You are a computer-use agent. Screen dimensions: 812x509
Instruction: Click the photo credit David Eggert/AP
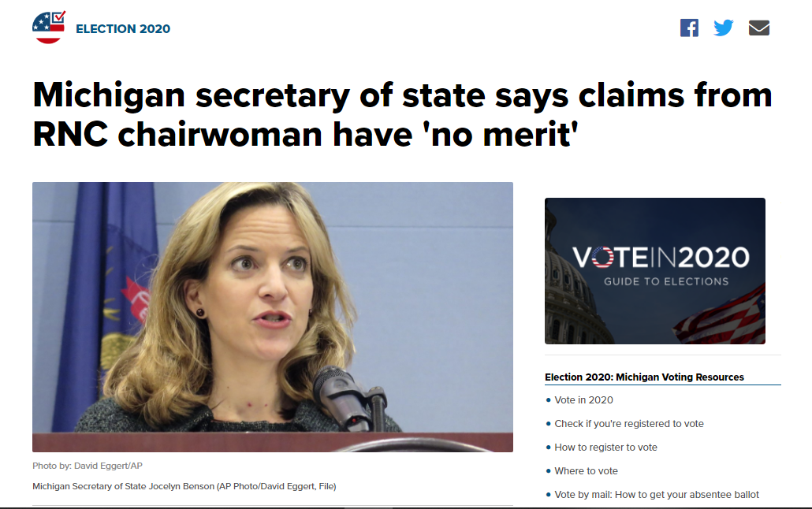pyautogui.click(x=87, y=466)
